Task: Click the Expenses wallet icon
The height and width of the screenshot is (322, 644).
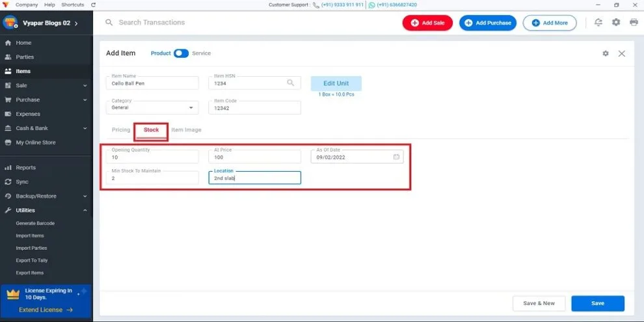Action: click(8, 114)
